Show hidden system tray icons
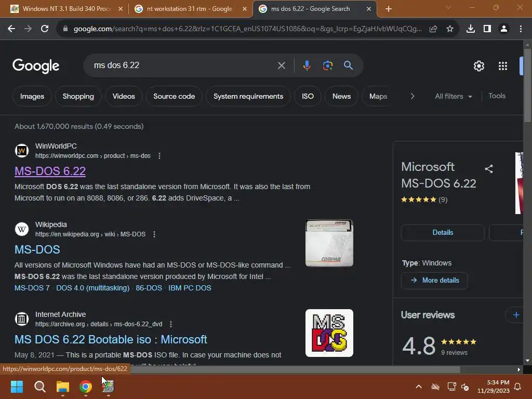Image resolution: width=532 pixels, height=399 pixels. point(419,387)
